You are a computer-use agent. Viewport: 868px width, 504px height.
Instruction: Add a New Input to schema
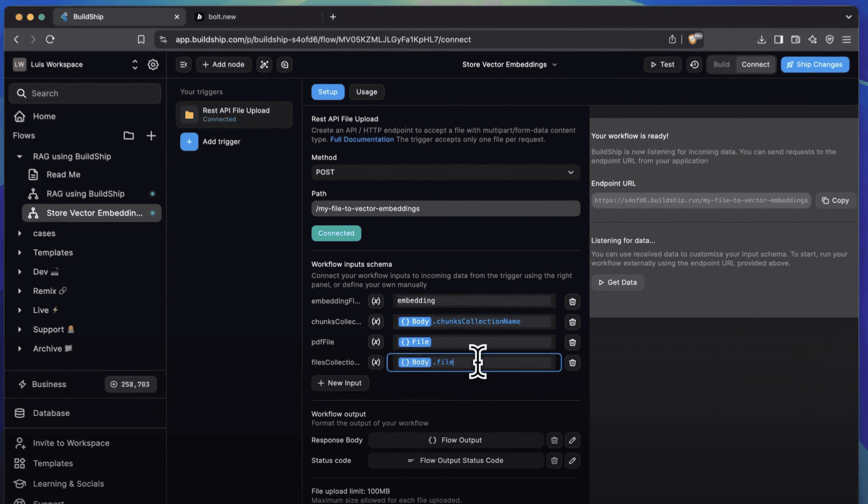coord(340,383)
